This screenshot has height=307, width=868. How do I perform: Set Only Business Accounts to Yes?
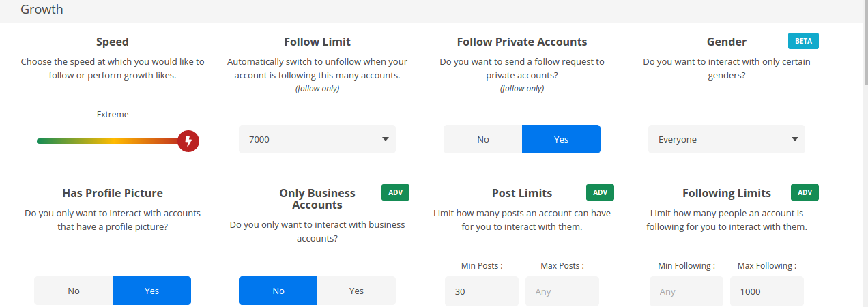pyautogui.click(x=356, y=291)
